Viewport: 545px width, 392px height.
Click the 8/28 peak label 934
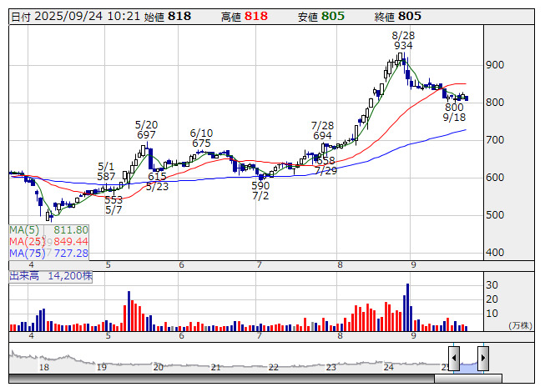(403, 46)
